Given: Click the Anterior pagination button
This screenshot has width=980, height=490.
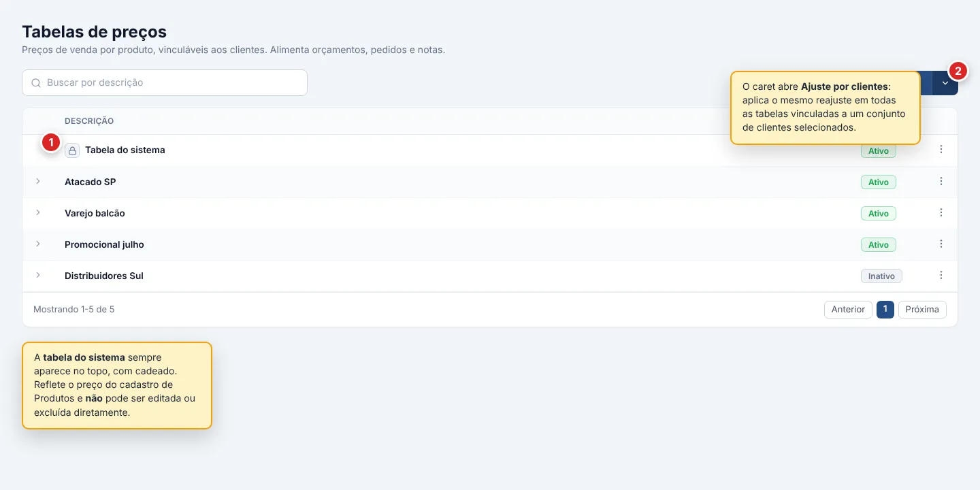Looking at the screenshot, I should tap(848, 310).
